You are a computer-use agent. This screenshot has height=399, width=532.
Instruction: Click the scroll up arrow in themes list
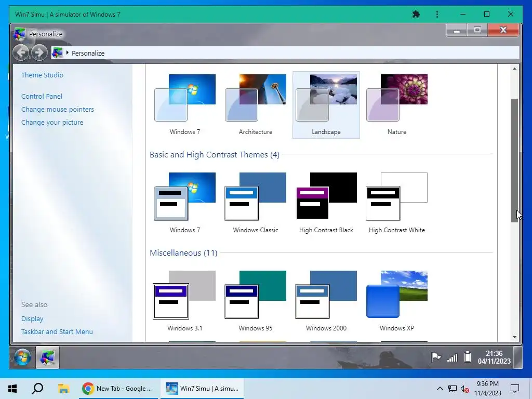pos(514,69)
